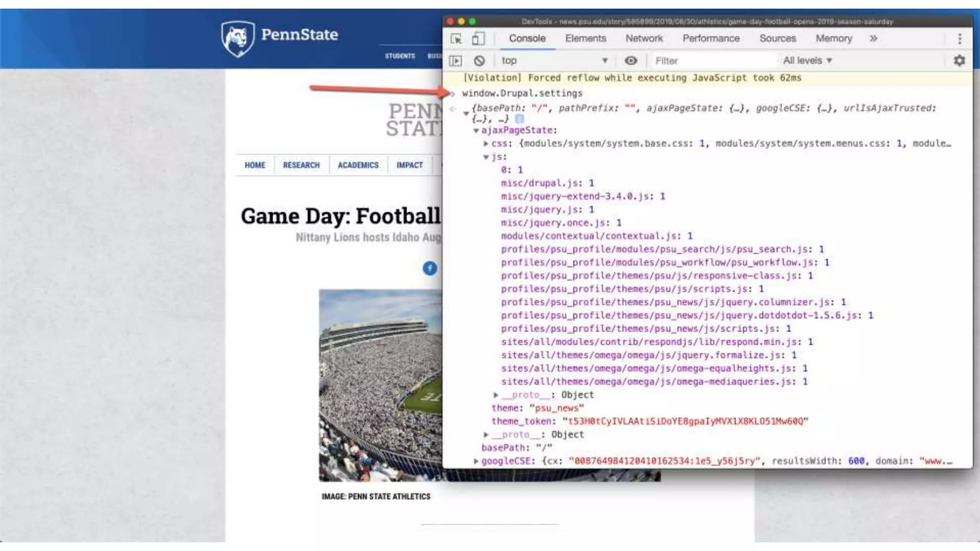
Task: Share the article via Facebook icon
Action: (430, 268)
